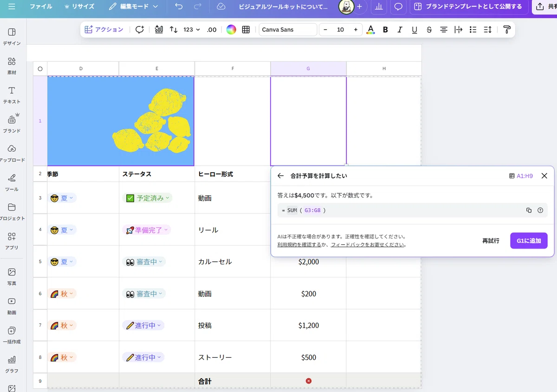Toggle underline formatting
This screenshot has width=557, height=392.
click(x=415, y=29)
